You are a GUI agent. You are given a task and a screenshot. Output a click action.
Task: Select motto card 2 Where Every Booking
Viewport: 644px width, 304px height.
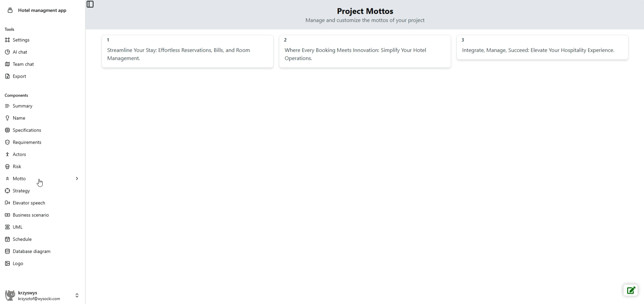tap(365, 52)
